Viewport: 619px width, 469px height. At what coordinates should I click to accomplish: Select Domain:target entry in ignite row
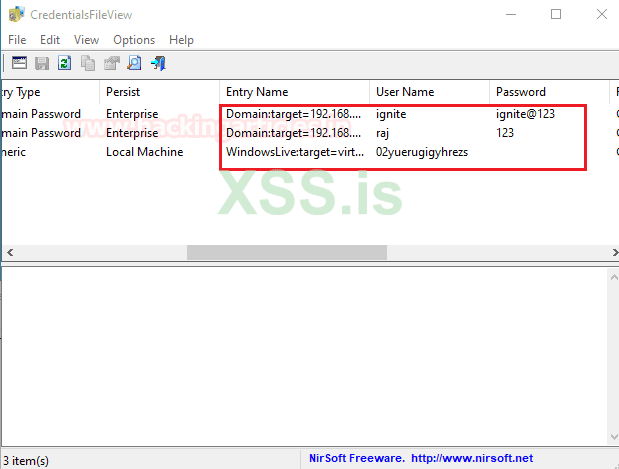coord(293,114)
